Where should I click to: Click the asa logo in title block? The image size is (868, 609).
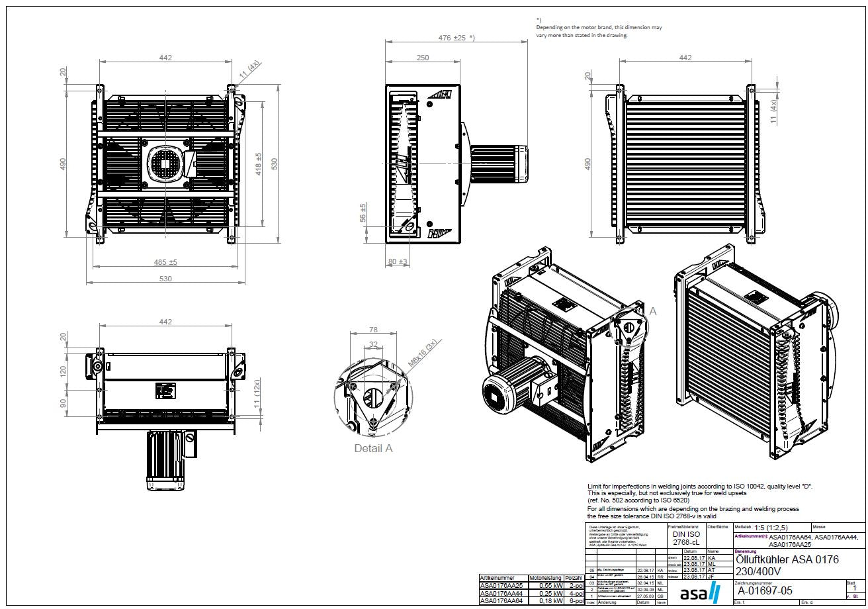(x=701, y=592)
